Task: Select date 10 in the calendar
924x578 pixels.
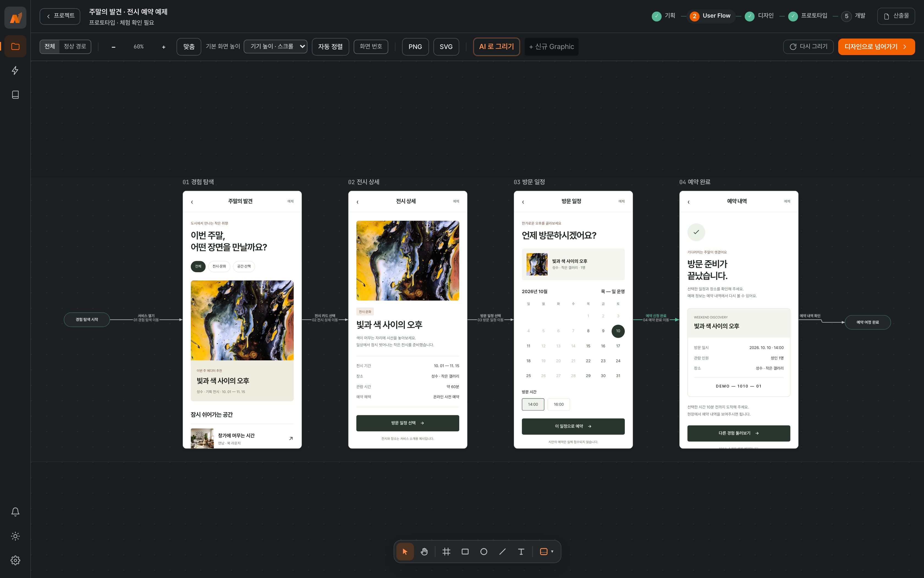Action: tap(618, 331)
